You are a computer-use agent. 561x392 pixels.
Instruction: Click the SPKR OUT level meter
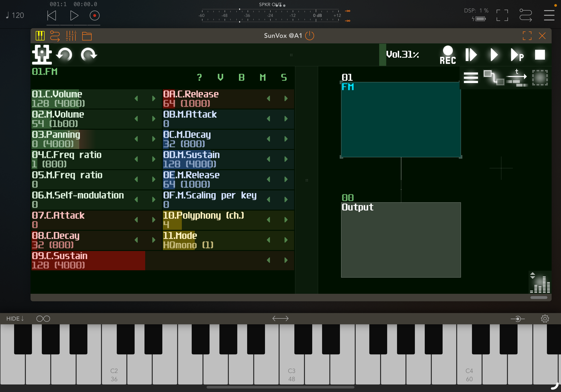click(x=270, y=16)
